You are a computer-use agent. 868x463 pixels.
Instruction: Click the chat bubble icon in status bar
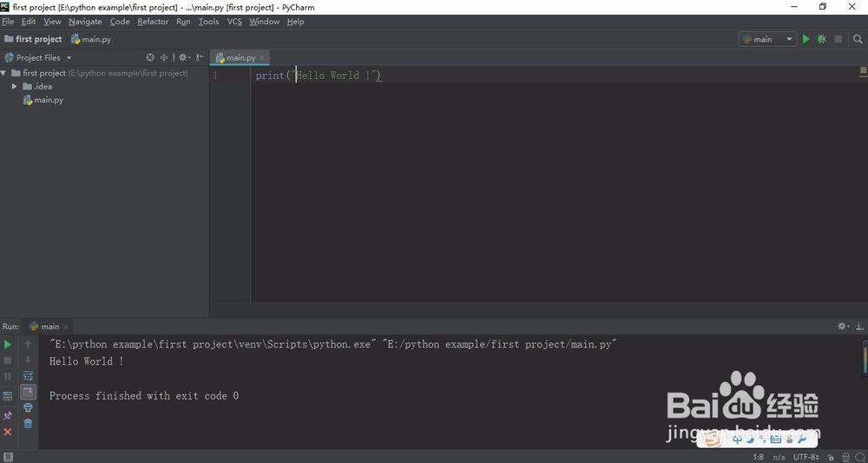tap(860, 457)
